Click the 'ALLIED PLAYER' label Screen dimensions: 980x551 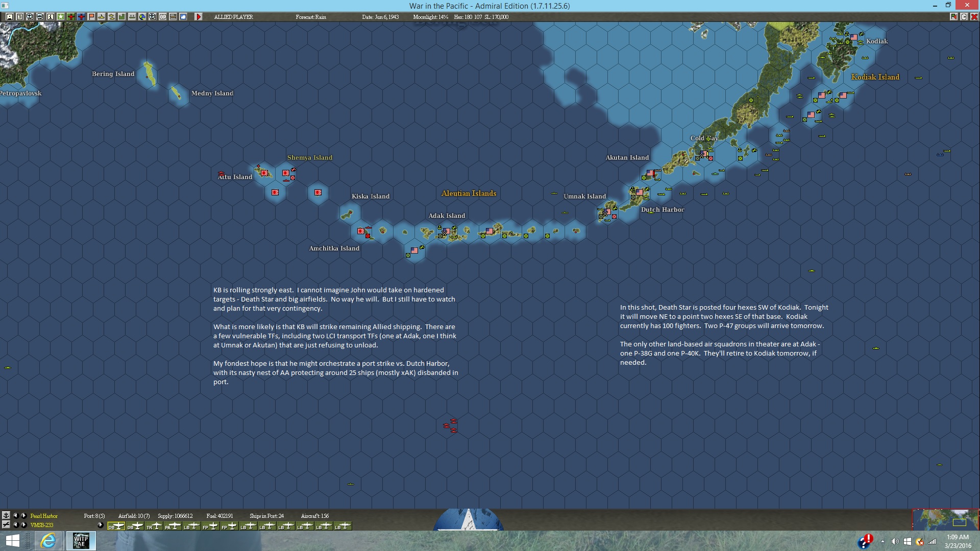coord(234,17)
